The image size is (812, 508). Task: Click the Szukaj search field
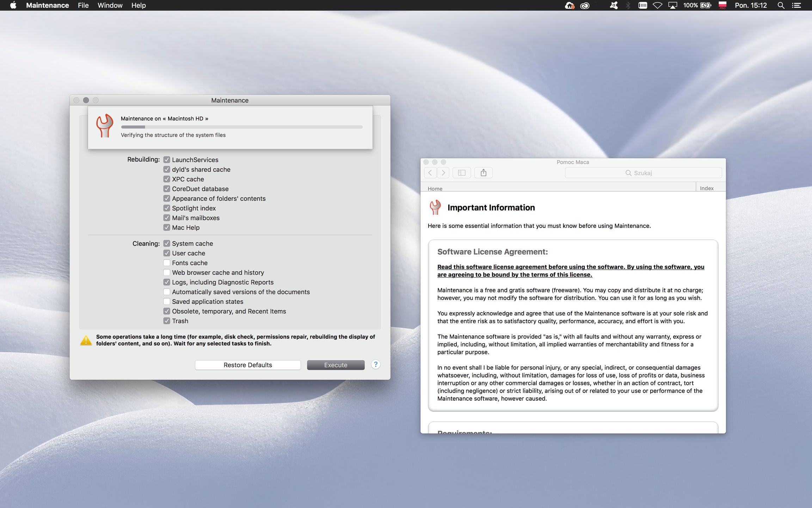pos(642,173)
